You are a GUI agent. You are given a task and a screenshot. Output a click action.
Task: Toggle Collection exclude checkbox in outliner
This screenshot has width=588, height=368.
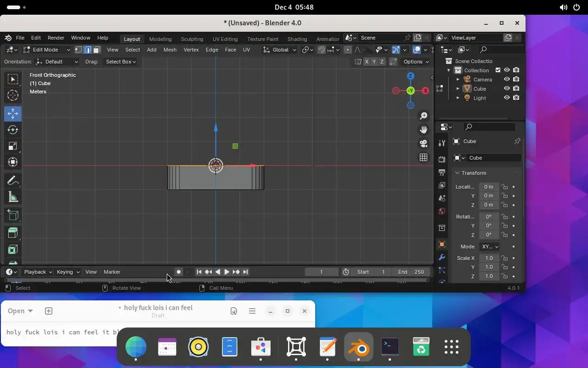point(498,70)
